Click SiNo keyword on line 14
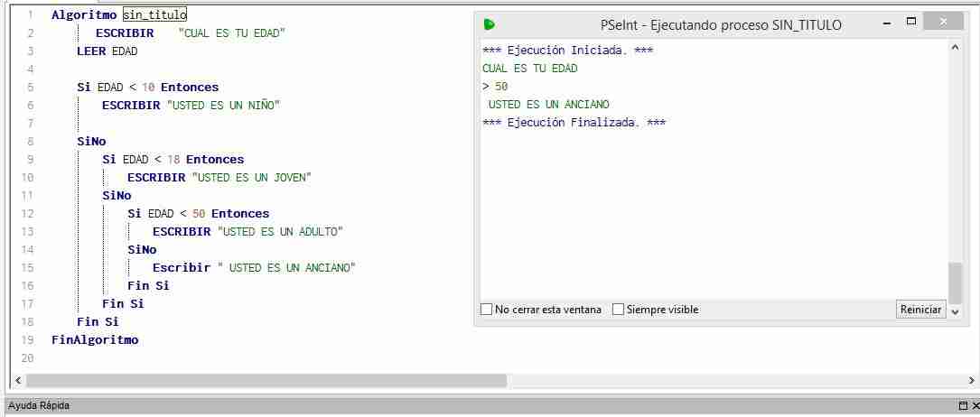980x417 pixels. pyautogui.click(x=142, y=250)
